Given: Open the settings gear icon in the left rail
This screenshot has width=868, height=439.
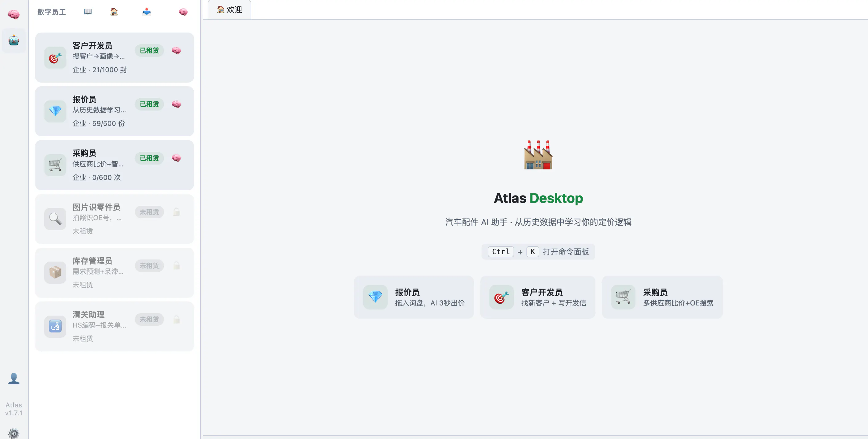Looking at the screenshot, I should (x=14, y=433).
